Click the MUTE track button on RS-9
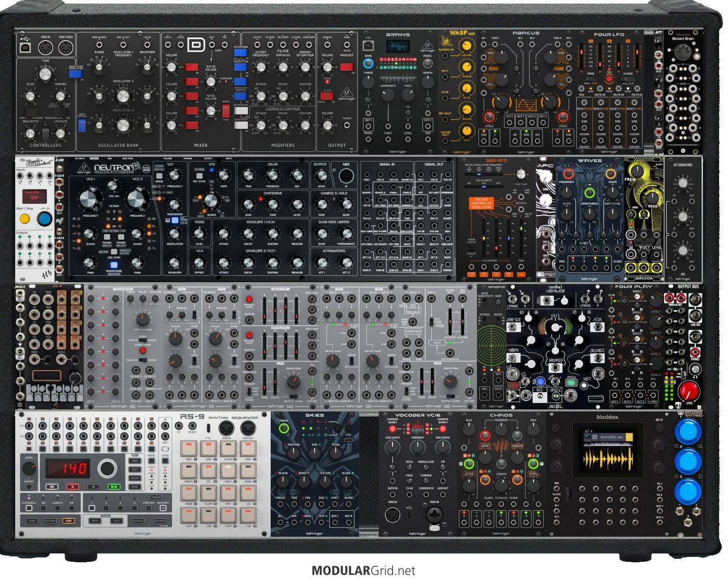728x581 pixels. [95, 521]
